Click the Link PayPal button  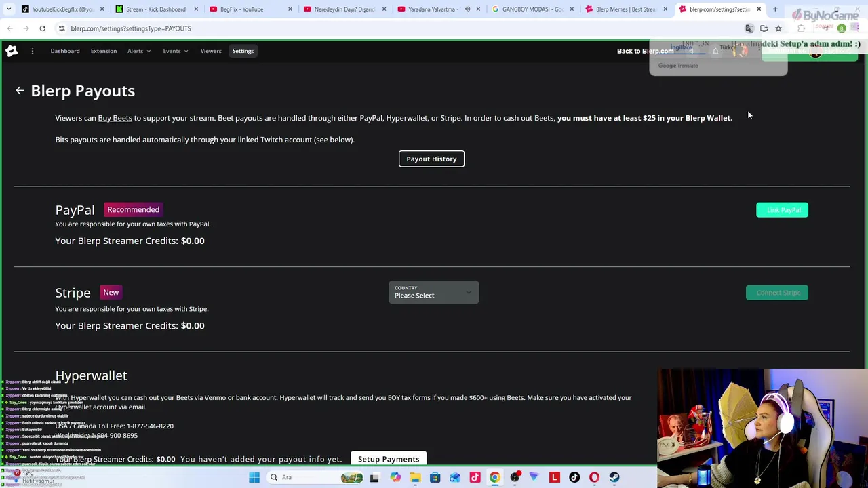(783, 210)
